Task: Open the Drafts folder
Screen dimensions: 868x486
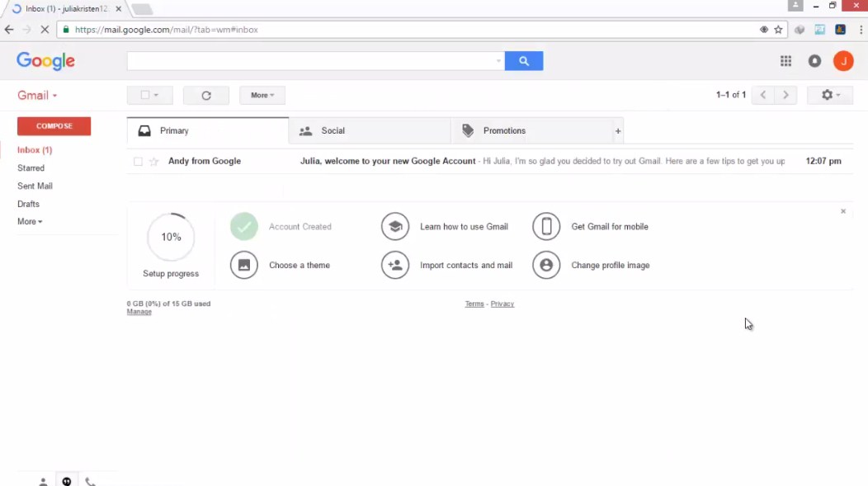Action: [x=28, y=205]
